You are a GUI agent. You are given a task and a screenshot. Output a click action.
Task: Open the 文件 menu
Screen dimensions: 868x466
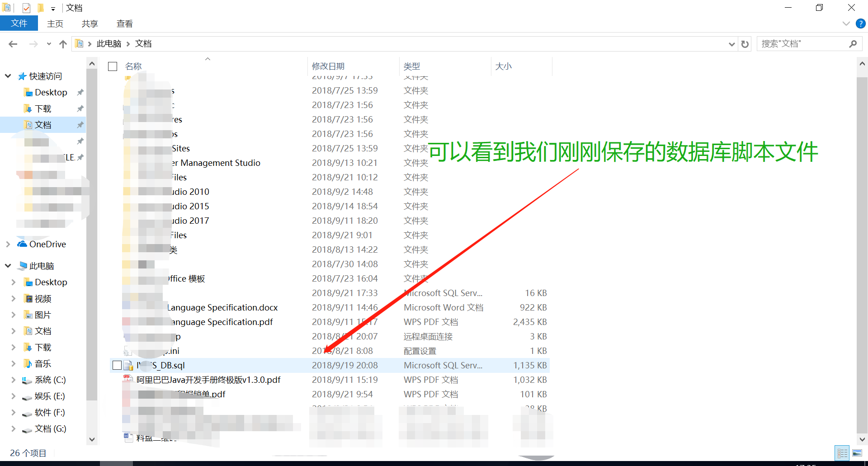pyautogui.click(x=19, y=24)
